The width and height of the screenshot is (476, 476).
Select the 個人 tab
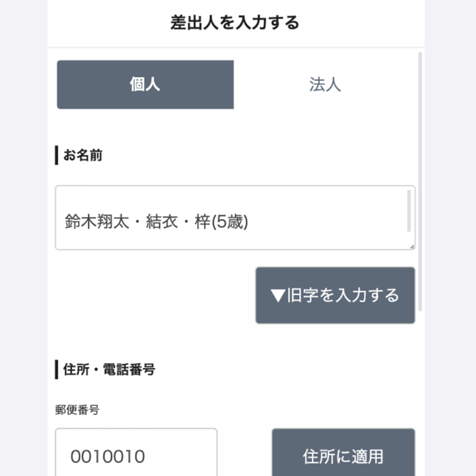tap(145, 84)
